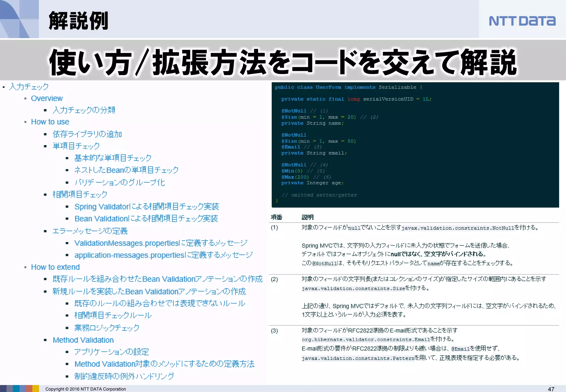Click the @Size(min = 1, max = 20) line

pyautogui.click(x=329, y=117)
